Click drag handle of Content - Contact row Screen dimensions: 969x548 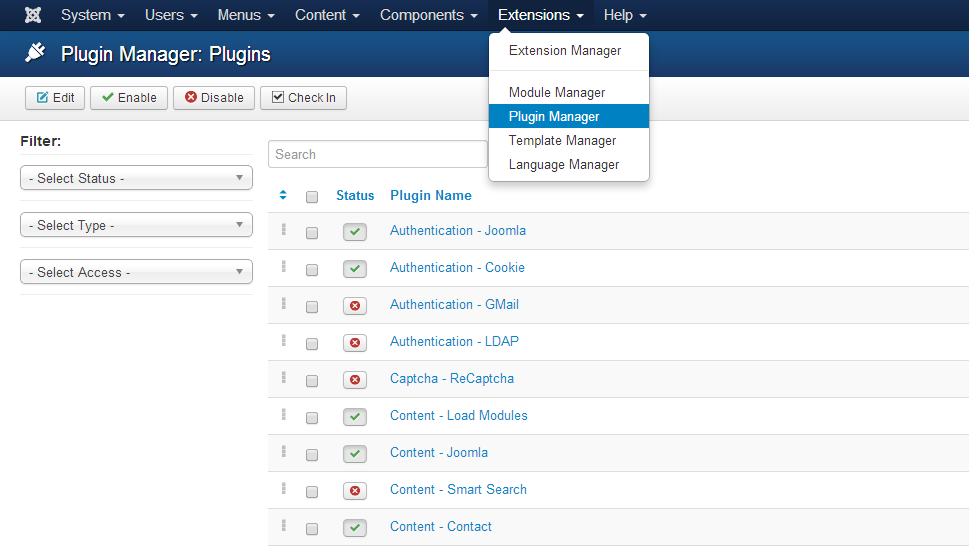pos(284,526)
